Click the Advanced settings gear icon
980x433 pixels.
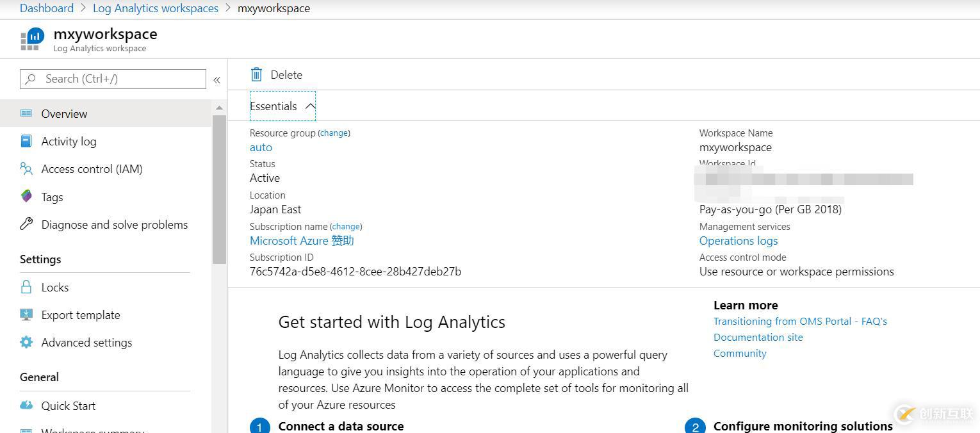coord(26,342)
